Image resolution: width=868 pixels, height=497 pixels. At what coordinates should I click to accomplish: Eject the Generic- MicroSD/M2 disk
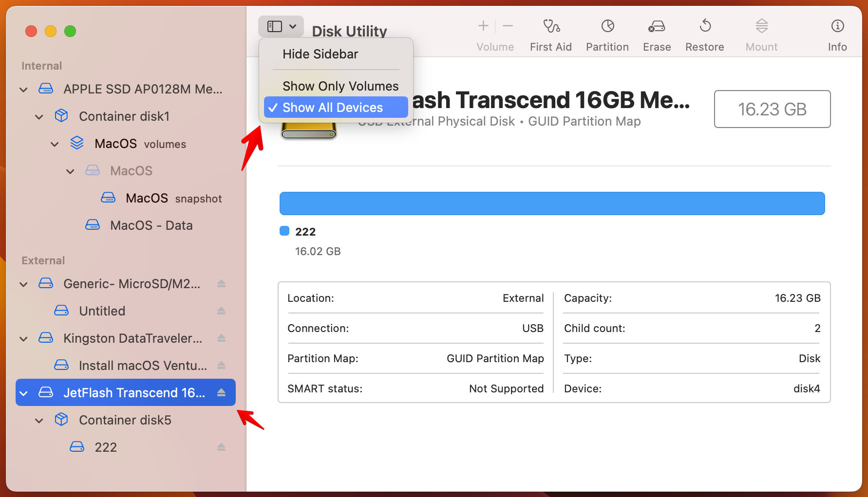(221, 283)
